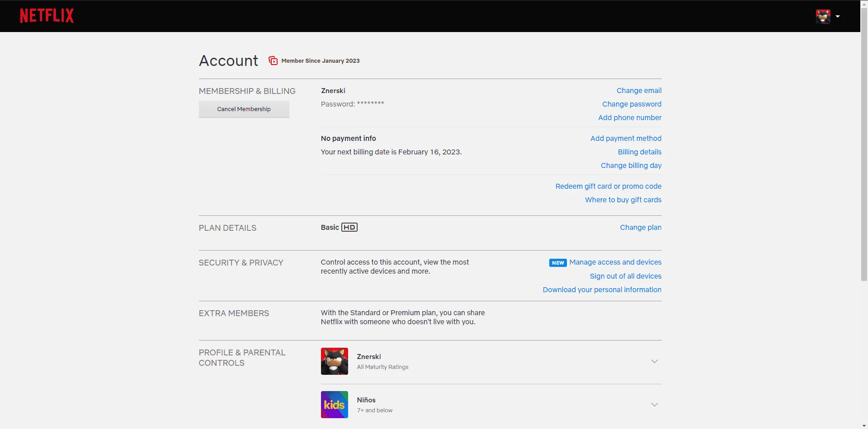Click the 'Basic' plan name text
The width and height of the screenshot is (868, 429).
tap(330, 227)
